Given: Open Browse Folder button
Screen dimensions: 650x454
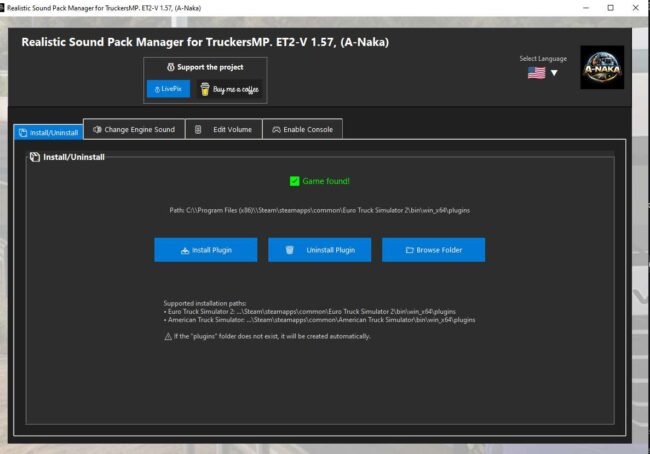Looking at the screenshot, I should (x=433, y=250).
